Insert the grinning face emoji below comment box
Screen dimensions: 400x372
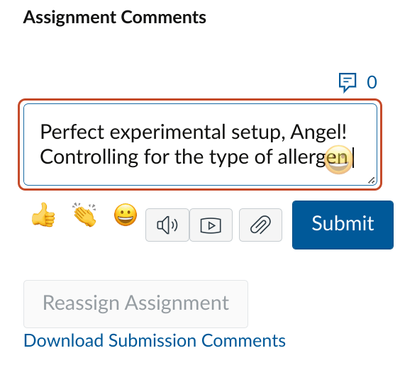click(126, 215)
